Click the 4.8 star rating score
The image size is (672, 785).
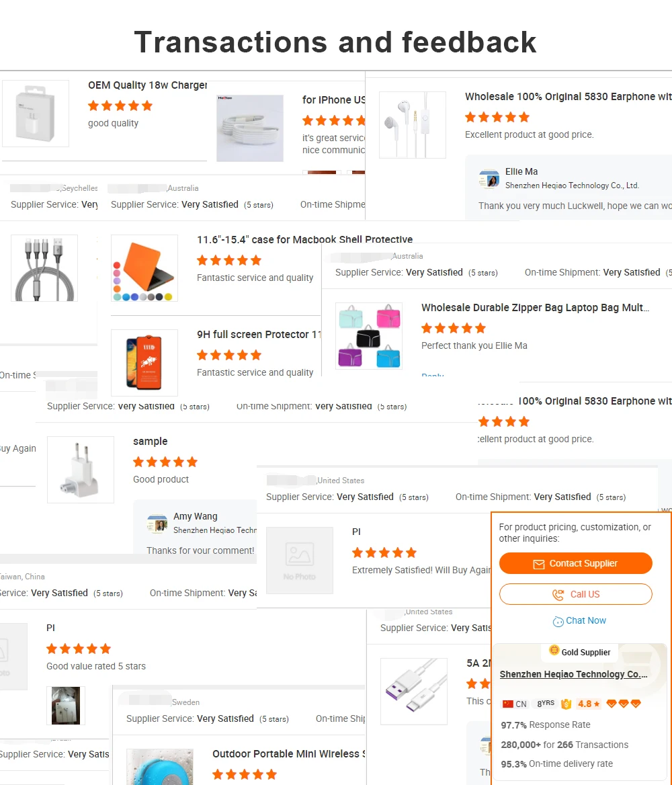[589, 704]
